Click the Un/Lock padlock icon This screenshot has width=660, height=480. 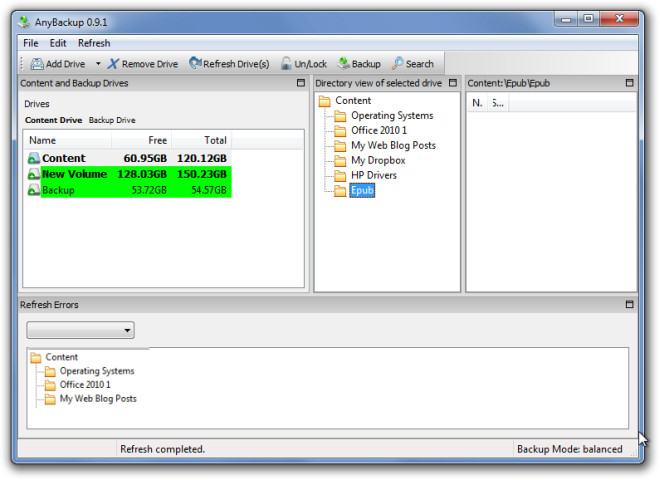(x=286, y=64)
